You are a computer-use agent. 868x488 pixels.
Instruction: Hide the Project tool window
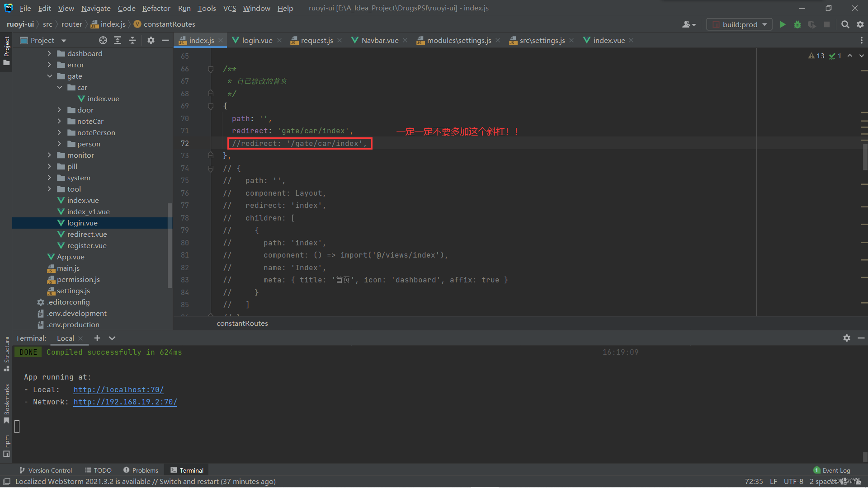tap(165, 40)
